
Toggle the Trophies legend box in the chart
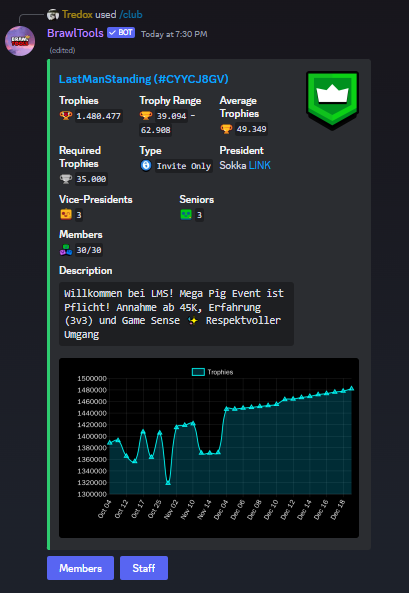[198, 372]
